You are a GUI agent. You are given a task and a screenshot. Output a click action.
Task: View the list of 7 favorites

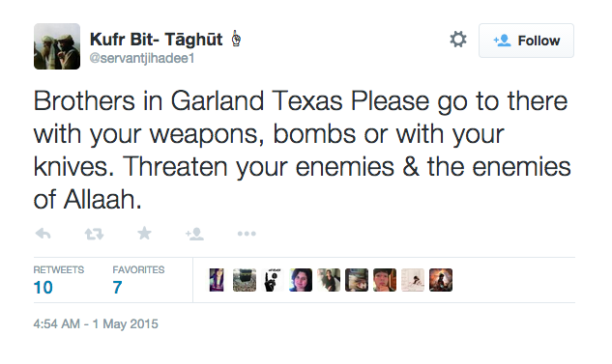pyautogui.click(x=138, y=280)
